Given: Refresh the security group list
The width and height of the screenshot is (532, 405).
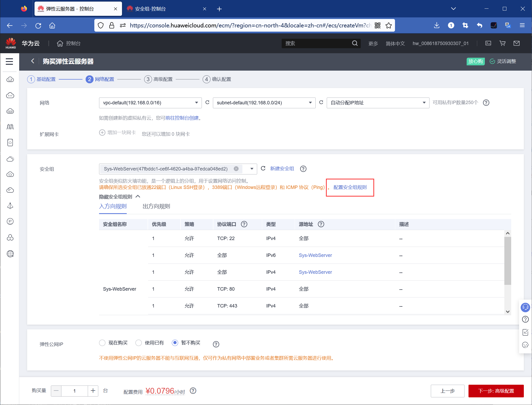Looking at the screenshot, I should click(x=263, y=168).
